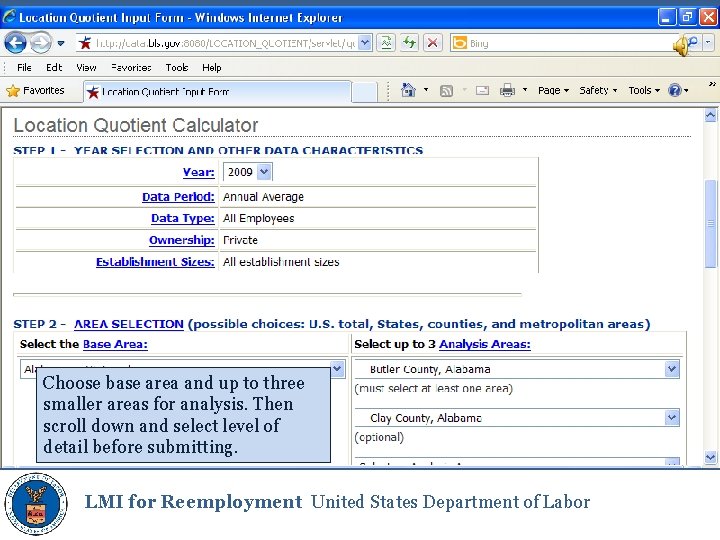Click the Stop loading X icon
Image resolution: width=720 pixels, height=540 pixels.
[x=433, y=43]
